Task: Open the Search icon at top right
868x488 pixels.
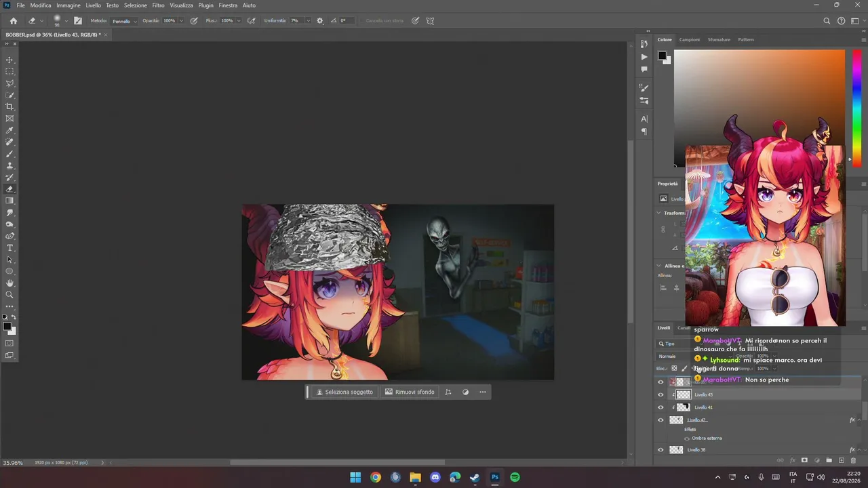Action: pos(827,21)
